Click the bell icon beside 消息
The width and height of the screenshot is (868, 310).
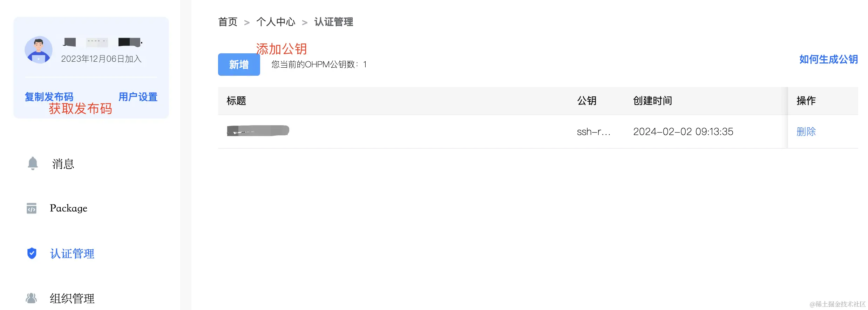click(x=33, y=163)
